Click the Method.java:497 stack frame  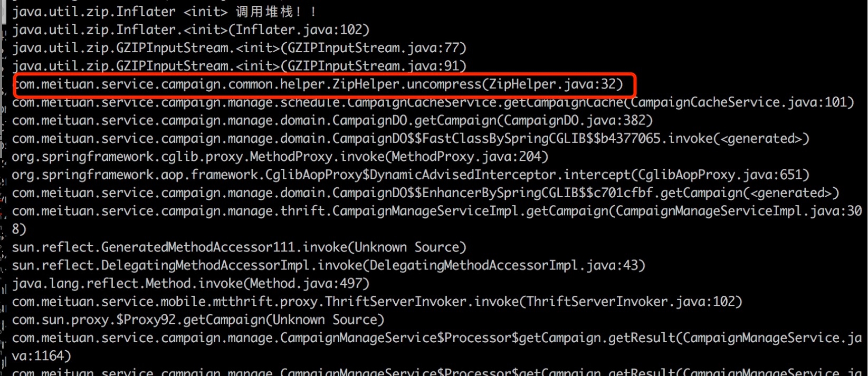(190, 284)
